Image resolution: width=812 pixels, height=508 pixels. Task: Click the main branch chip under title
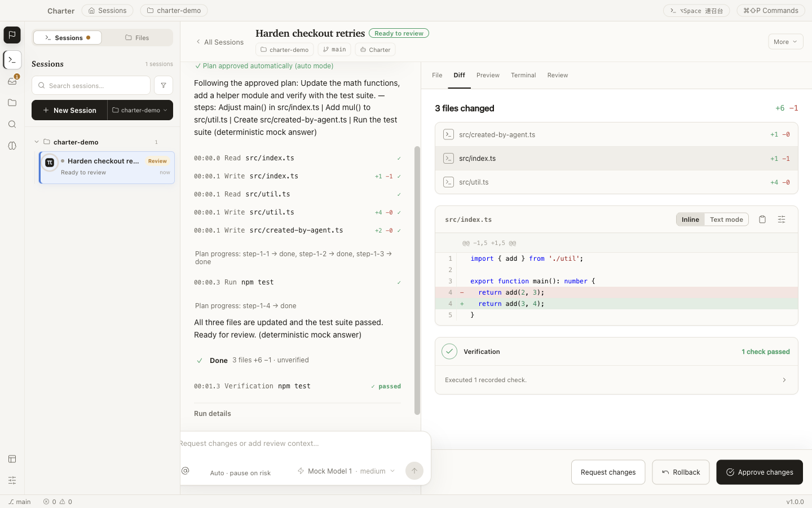coord(334,50)
